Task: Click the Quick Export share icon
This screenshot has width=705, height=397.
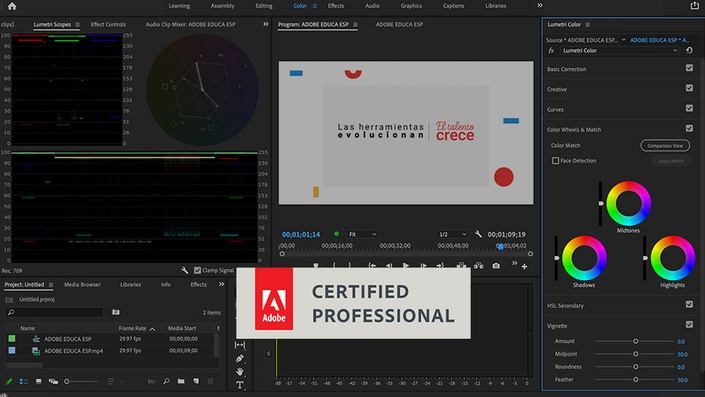Action: tap(695, 5)
